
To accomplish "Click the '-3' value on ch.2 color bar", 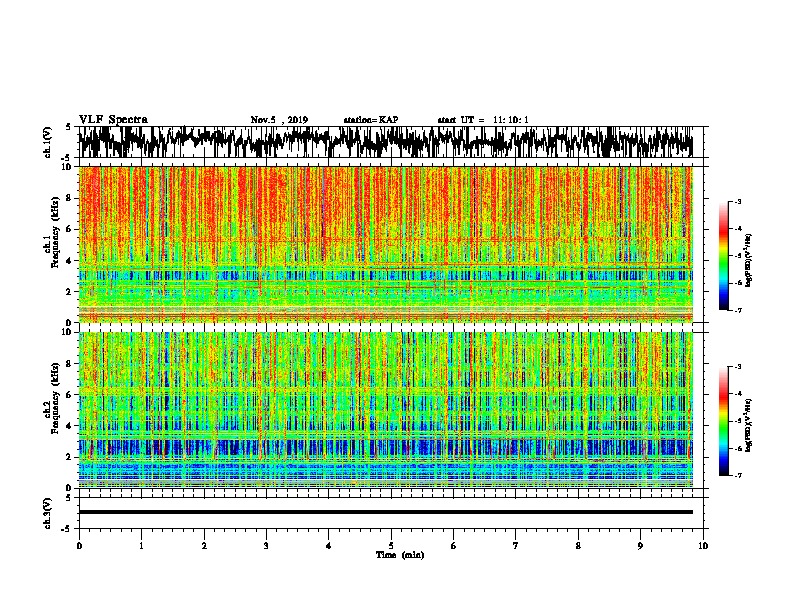I will coord(737,367).
